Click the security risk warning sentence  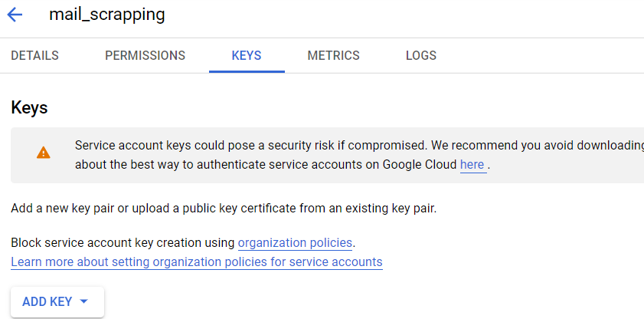click(x=359, y=146)
